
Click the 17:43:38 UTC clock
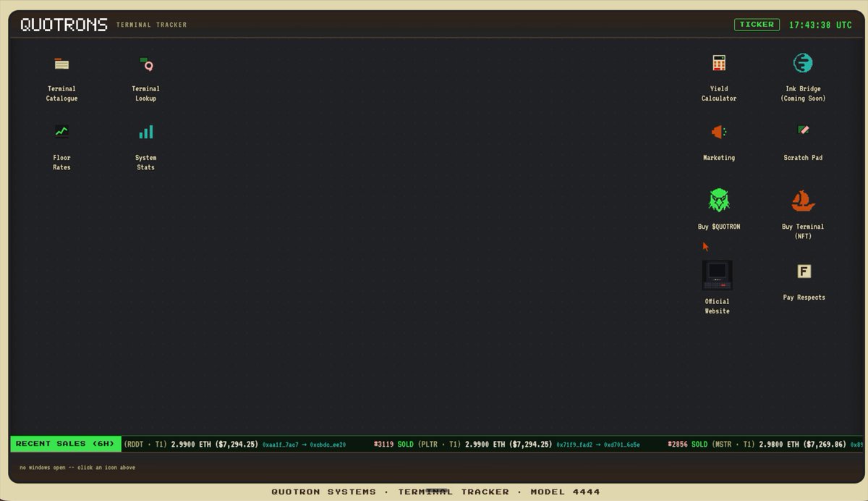tap(820, 25)
